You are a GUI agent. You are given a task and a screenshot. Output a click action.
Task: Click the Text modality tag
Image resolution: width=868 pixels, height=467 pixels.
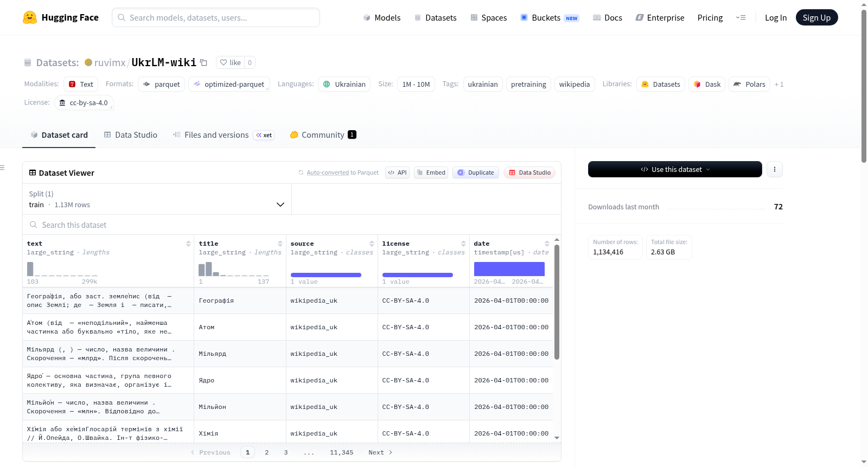pyautogui.click(x=81, y=84)
